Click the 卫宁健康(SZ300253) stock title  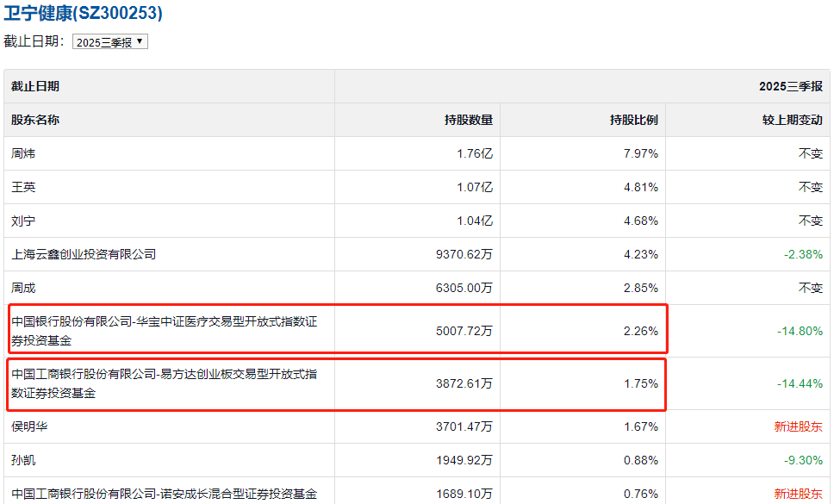83,13
